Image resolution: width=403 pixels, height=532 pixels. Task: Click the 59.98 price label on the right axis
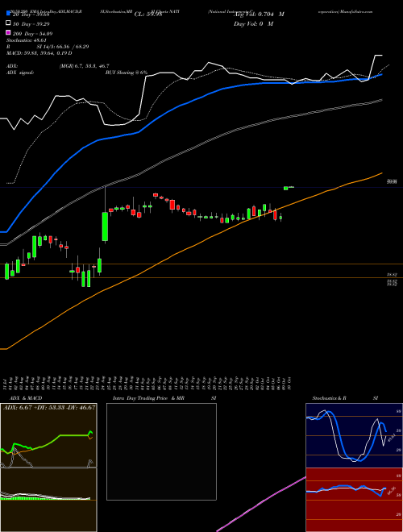pos(393,182)
